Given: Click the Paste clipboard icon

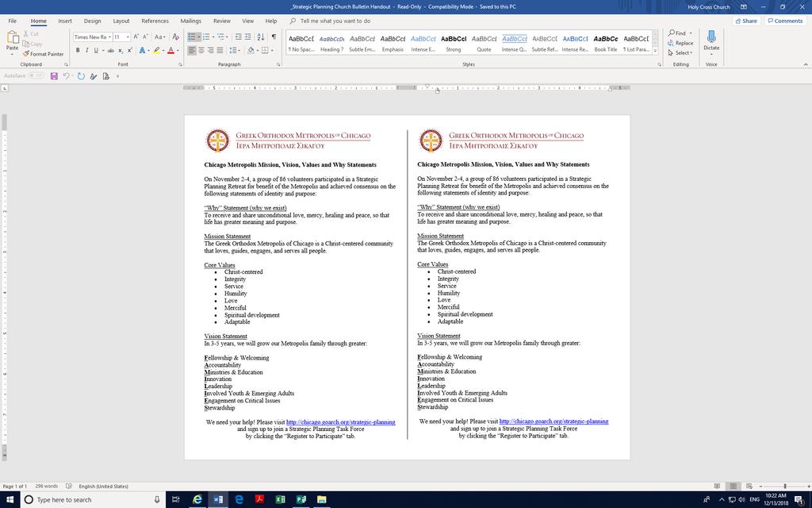Looking at the screenshot, I should [x=13, y=37].
